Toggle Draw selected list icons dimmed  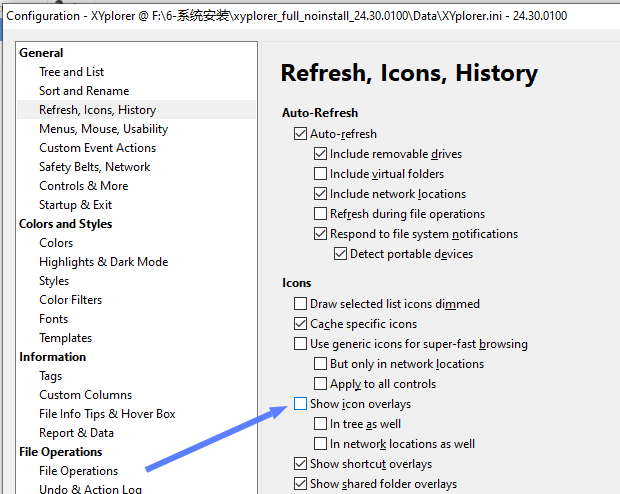pos(301,304)
